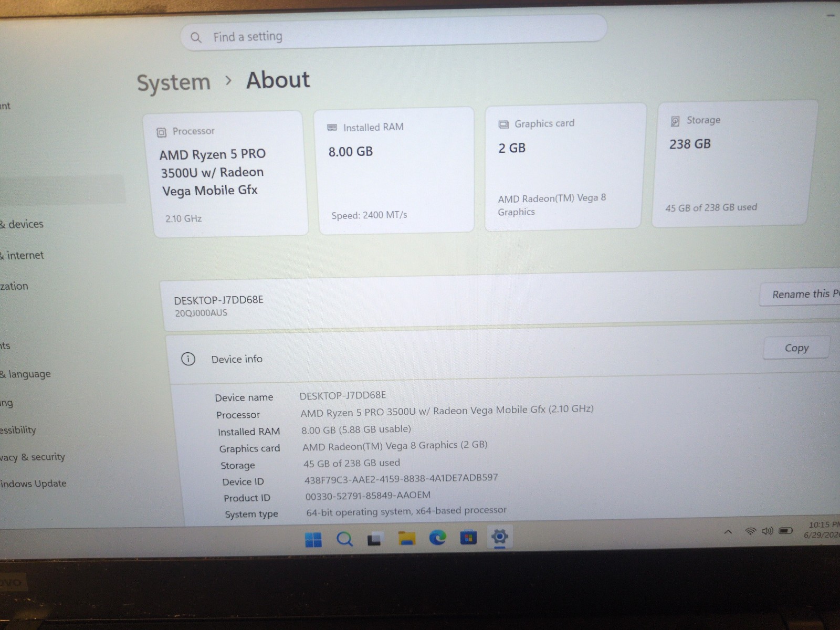The width and height of the screenshot is (840, 630).
Task: Select the Device ID value 438F79C3-AAE2
Action: pyautogui.click(x=401, y=479)
